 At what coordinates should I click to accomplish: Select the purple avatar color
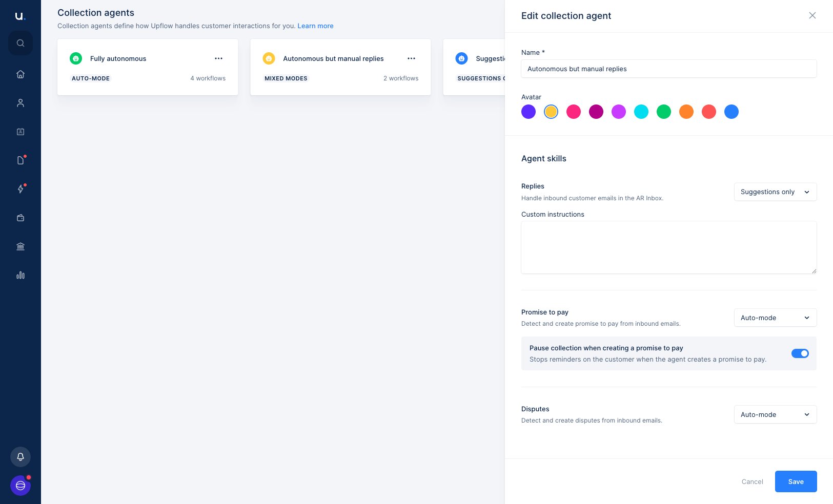[x=529, y=112]
